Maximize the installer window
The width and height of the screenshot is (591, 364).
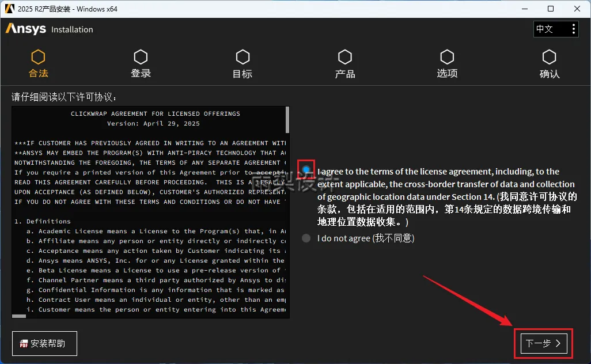point(551,9)
